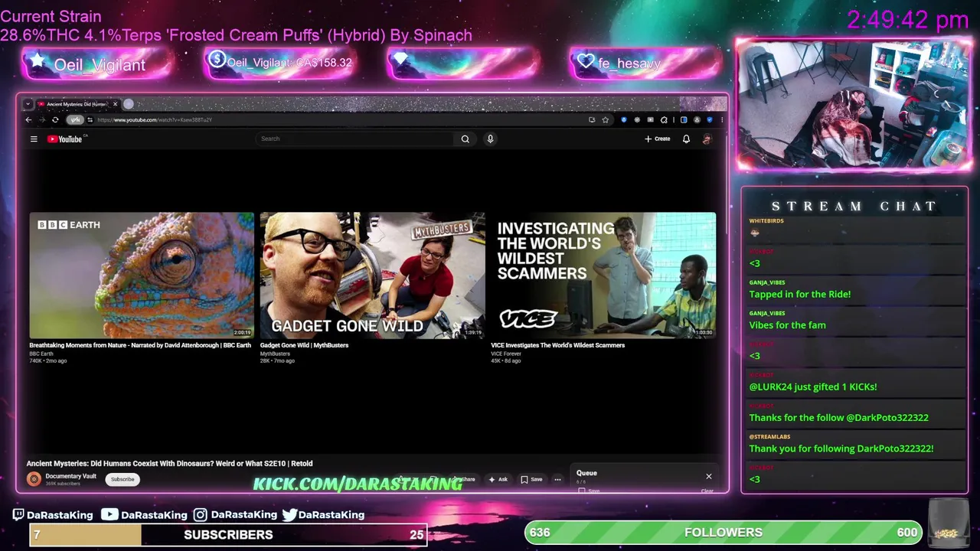This screenshot has width=980, height=551.
Task: Close the Ancient Mysteries browser tab
Action: 115,104
